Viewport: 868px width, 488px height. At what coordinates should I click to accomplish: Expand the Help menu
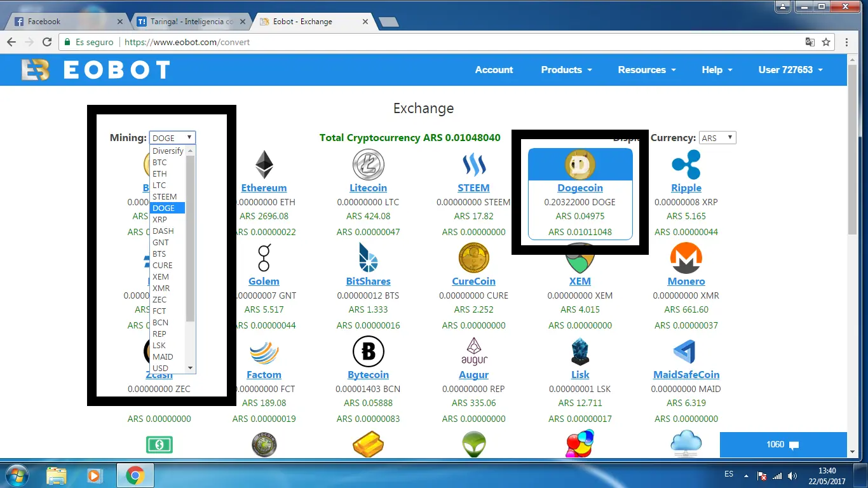pos(717,70)
